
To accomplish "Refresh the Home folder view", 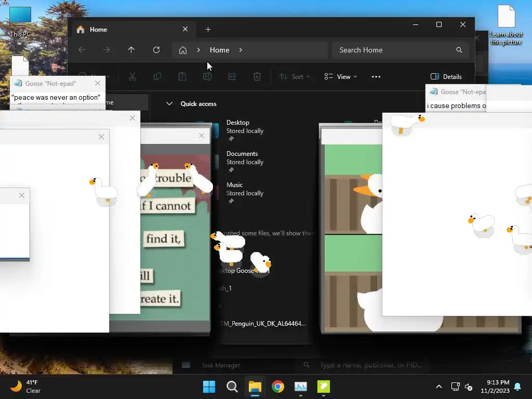I will click(x=156, y=50).
